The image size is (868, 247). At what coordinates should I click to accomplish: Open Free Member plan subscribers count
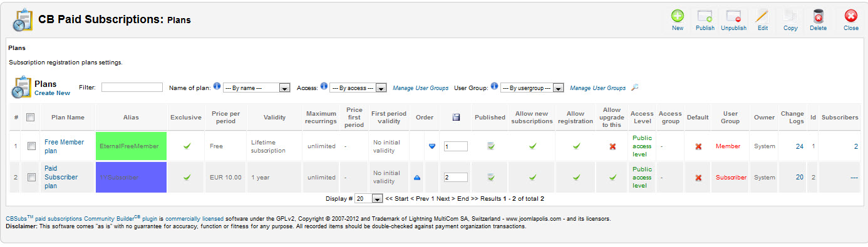856,146
